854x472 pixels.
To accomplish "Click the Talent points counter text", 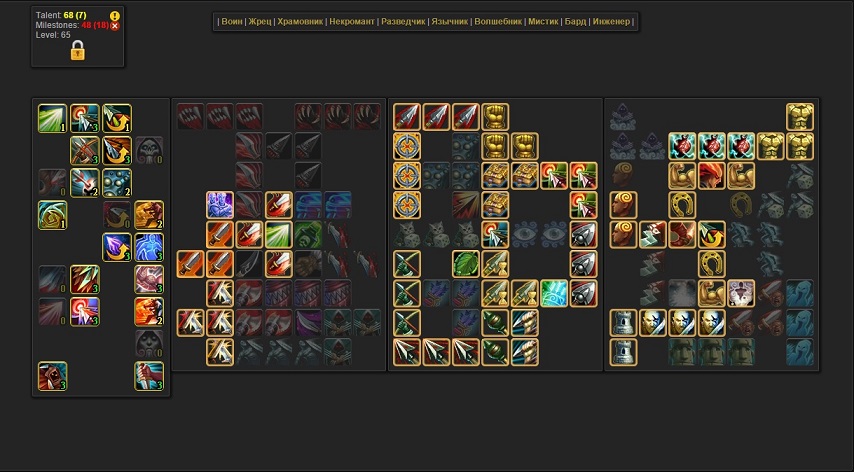I will pos(61,15).
